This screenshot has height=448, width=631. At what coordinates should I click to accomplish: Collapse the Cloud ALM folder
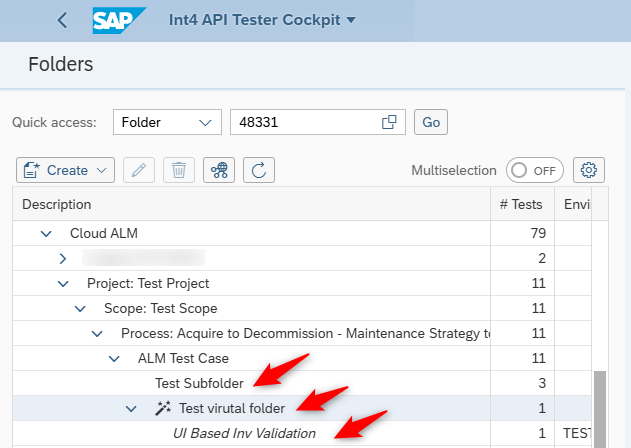tap(46, 233)
